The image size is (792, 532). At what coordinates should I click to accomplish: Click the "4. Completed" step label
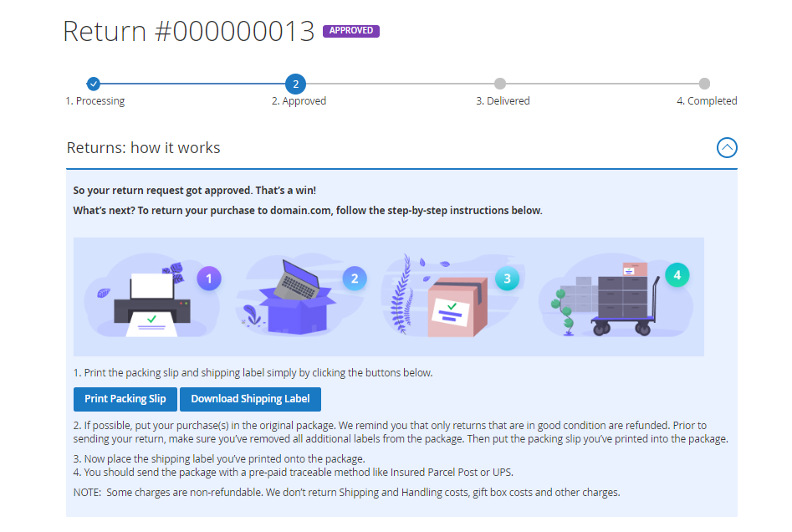pyautogui.click(x=707, y=101)
